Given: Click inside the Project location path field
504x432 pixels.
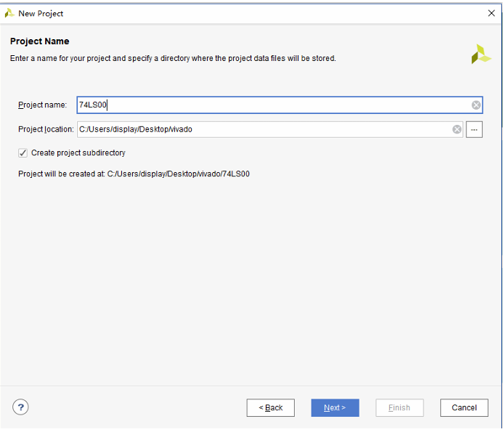Looking at the screenshot, I should [261, 129].
